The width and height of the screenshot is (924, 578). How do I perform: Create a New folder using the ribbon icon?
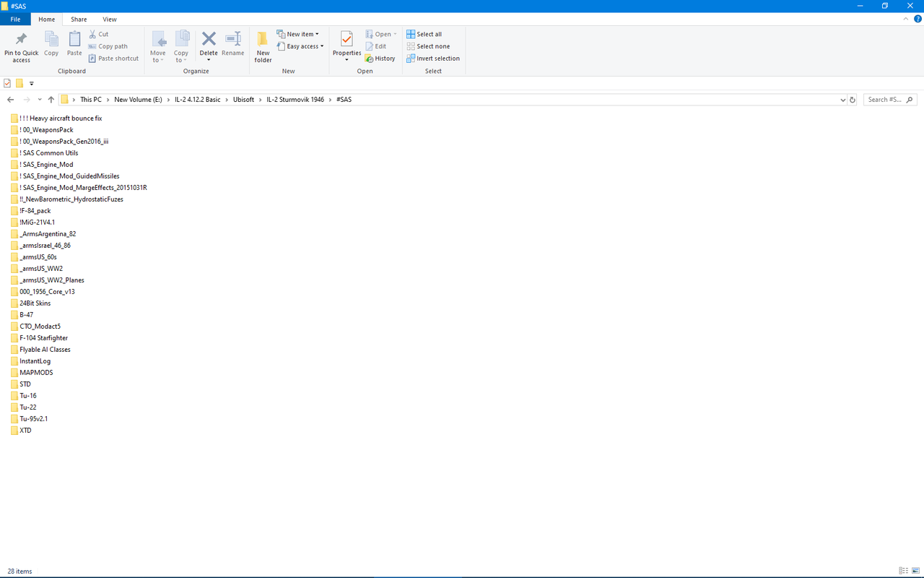point(263,45)
